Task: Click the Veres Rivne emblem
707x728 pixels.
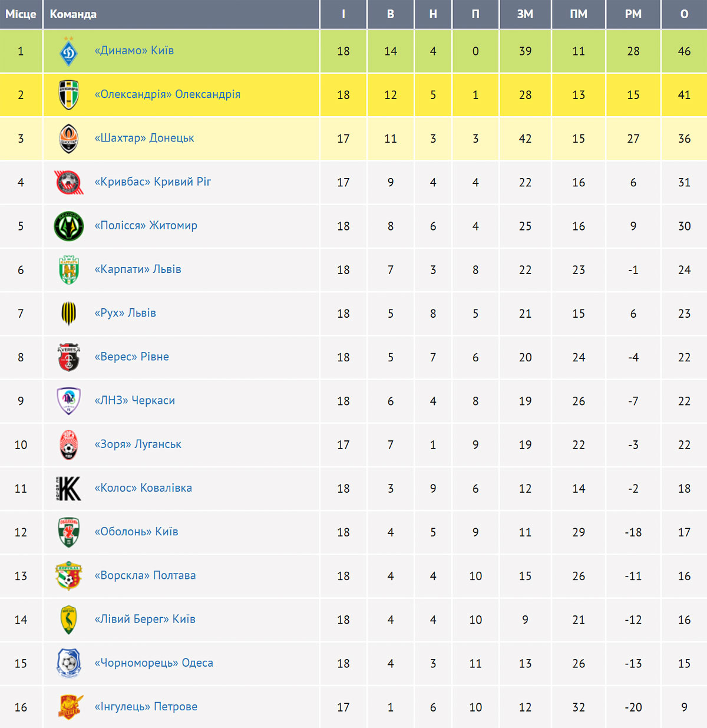Action: click(x=69, y=357)
